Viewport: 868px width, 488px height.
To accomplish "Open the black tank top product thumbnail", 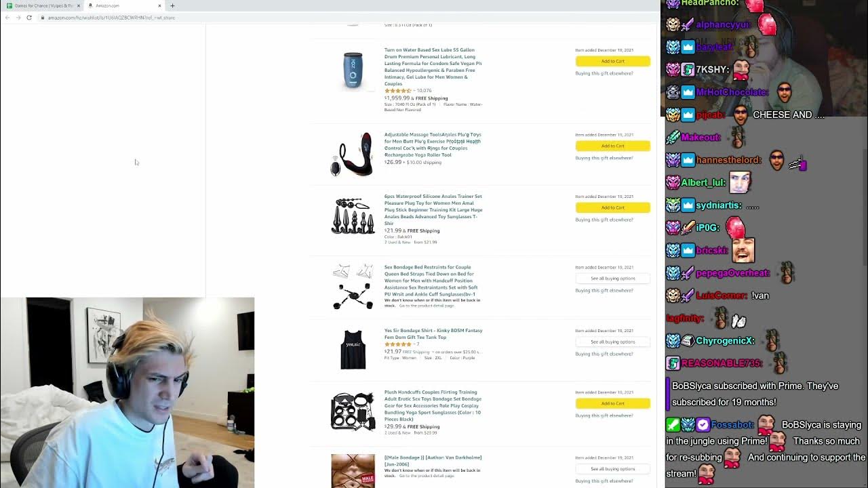I will 353,349.
